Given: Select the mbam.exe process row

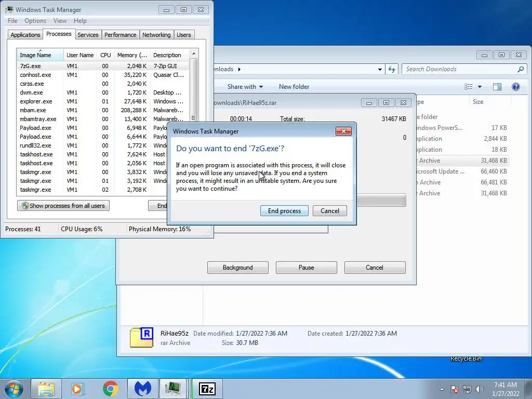Looking at the screenshot, I should point(103,110).
